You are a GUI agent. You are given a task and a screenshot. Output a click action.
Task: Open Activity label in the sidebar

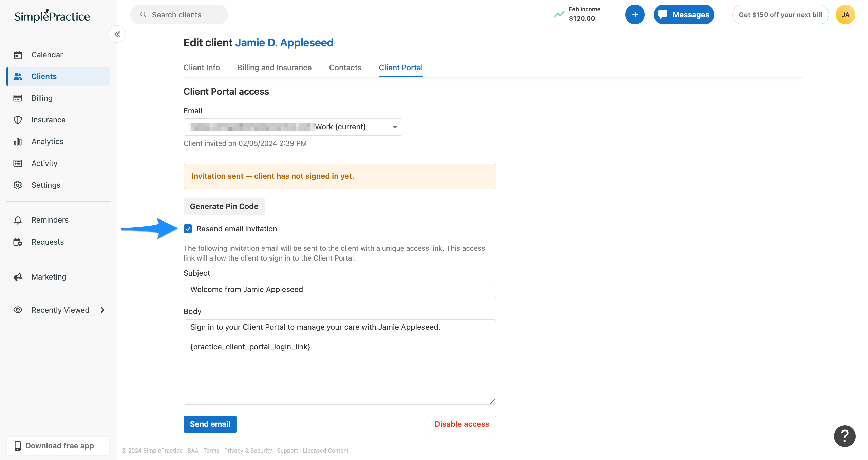click(44, 163)
